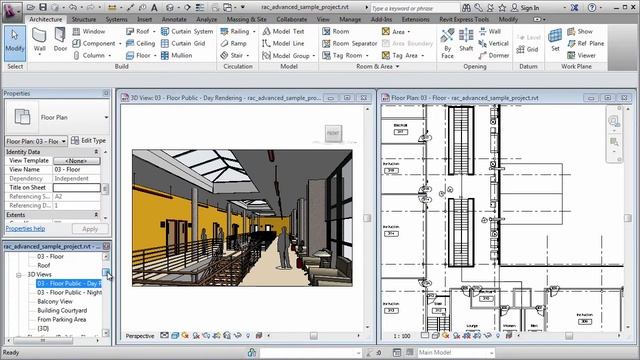Open the Manage ribbon tab
640x360 pixels.
(350, 19)
